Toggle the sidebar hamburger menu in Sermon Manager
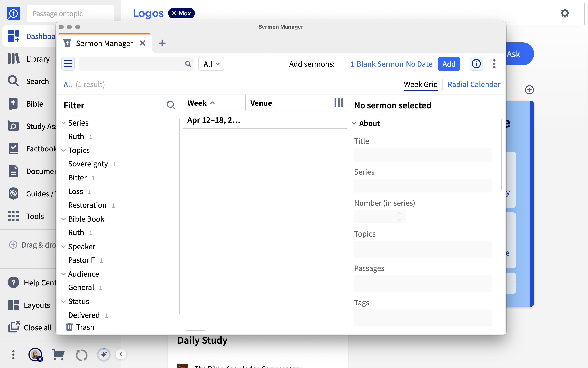The width and height of the screenshot is (588, 368). click(68, 64)
